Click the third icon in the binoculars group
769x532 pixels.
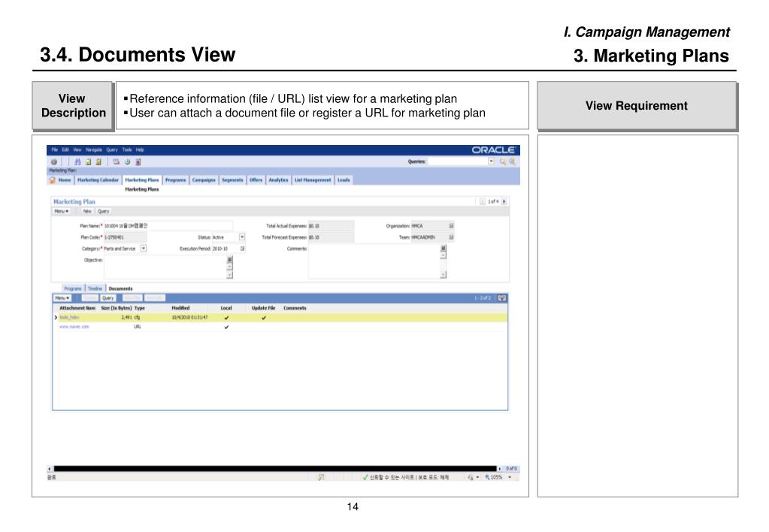pos(98,162)
